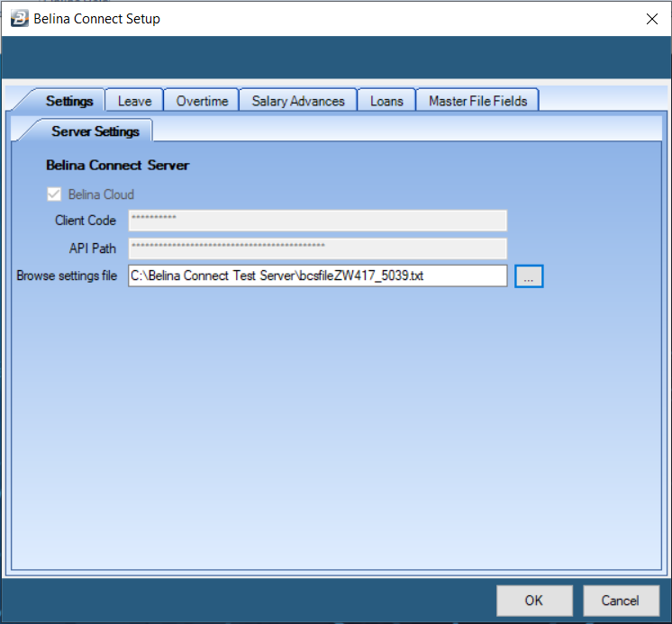
Task: Switch to the Settings tab
Action: point(69,101)
